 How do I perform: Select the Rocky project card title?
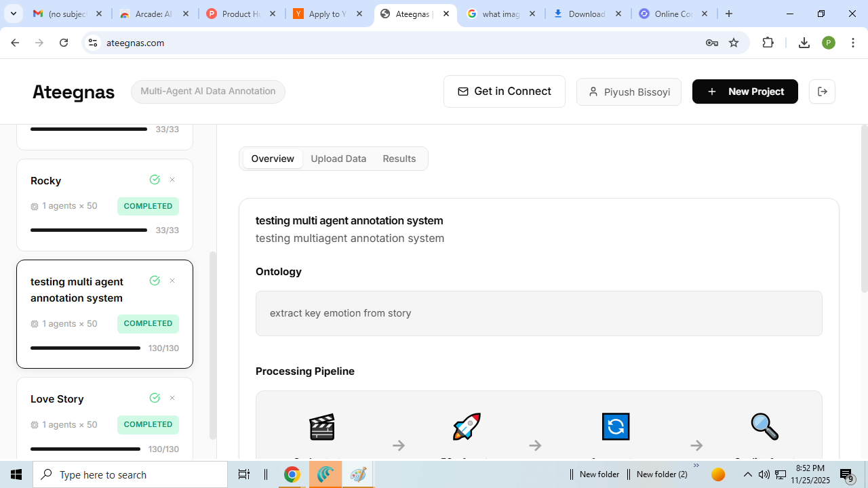(x=46, y=180)
